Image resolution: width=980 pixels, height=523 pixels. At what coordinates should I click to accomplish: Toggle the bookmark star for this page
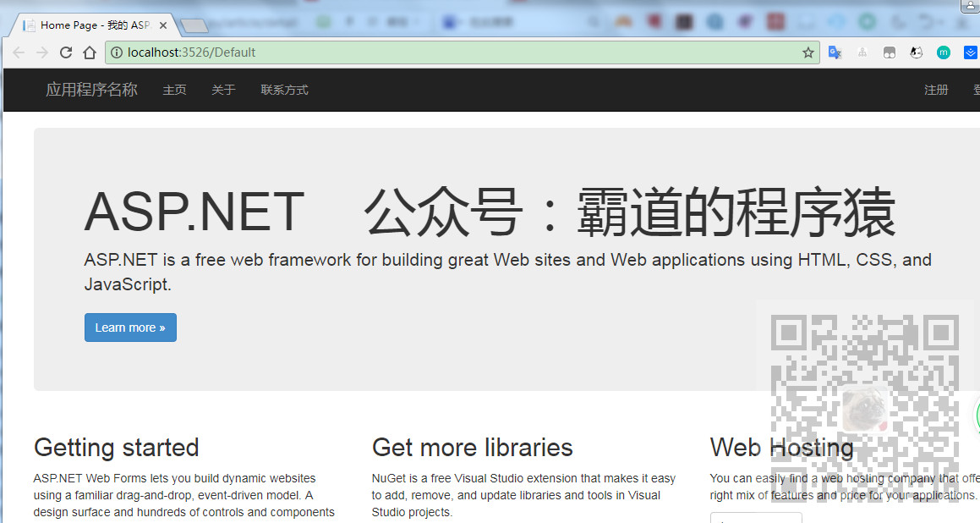click(808, 52)
